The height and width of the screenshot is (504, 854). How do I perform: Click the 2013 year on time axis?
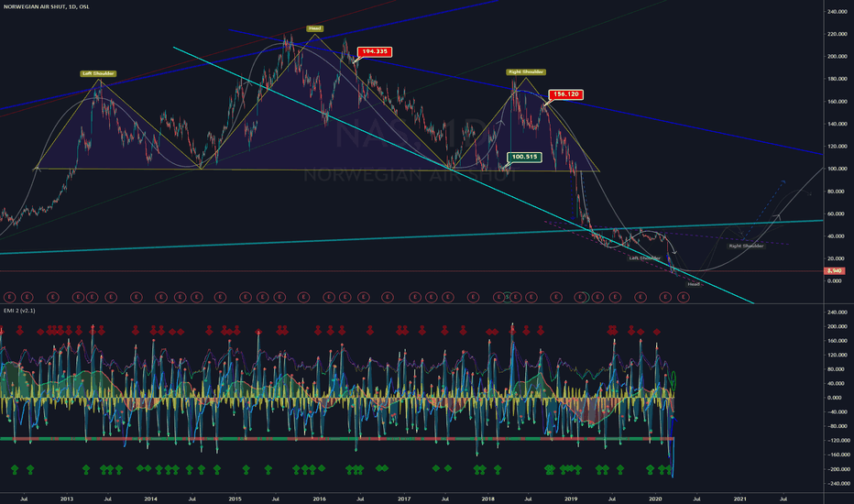tap(67, 499)
